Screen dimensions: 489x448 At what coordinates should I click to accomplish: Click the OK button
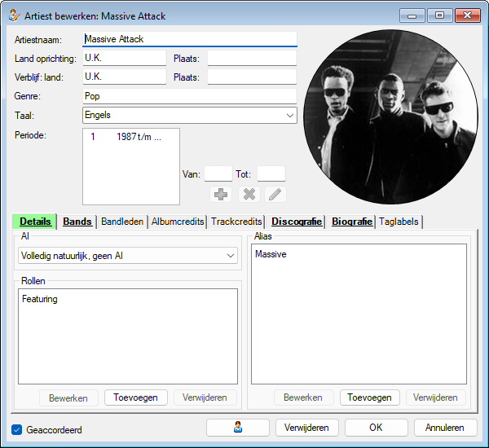(376, 427)
